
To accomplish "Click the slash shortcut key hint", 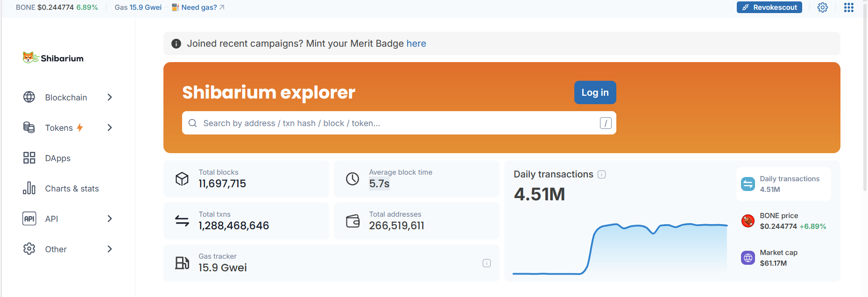I will [606, 123].
